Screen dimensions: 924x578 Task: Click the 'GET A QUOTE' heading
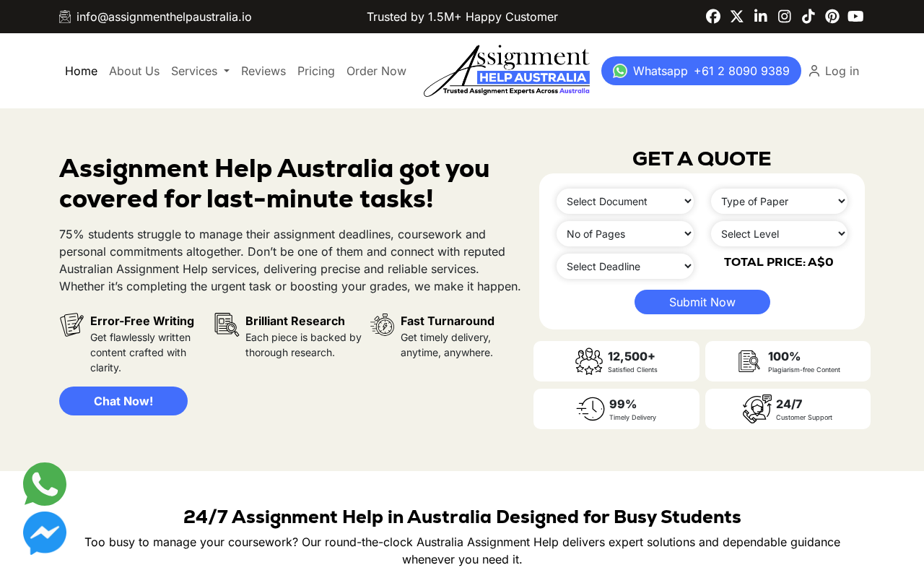pyautogui.click(x=702, y=159)
